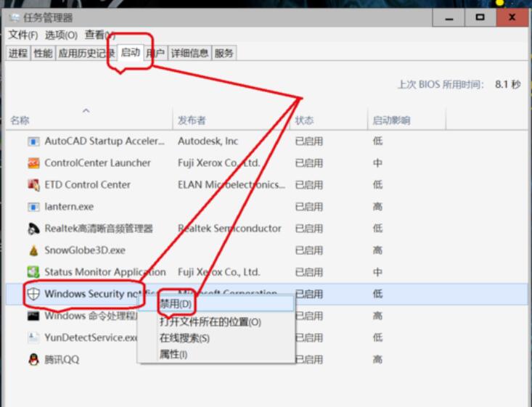
Task: Switch to the 性能 tab
Action: click(43, 53)
